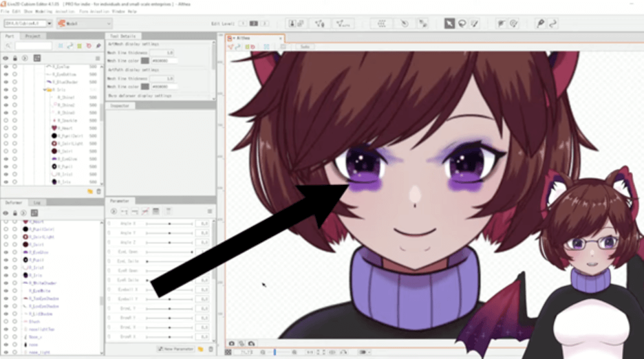Select the Glue tool icon

pos(423,23)
